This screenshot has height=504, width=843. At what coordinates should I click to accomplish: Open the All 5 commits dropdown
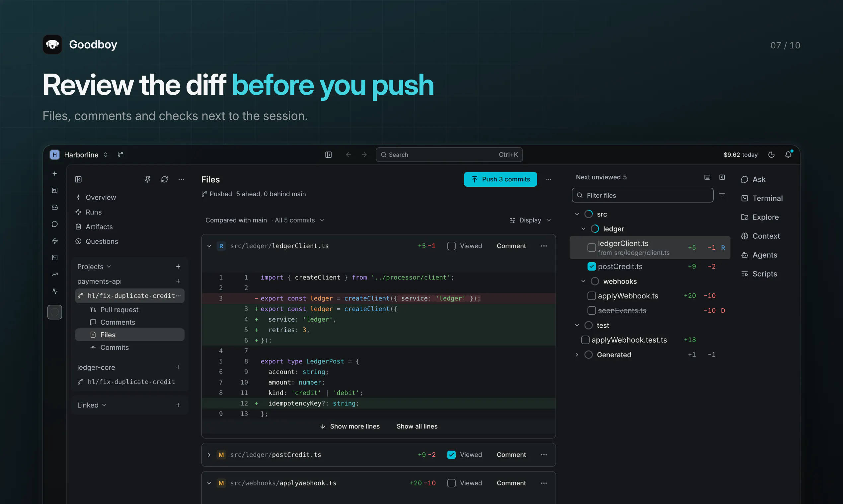click(299, 220)
